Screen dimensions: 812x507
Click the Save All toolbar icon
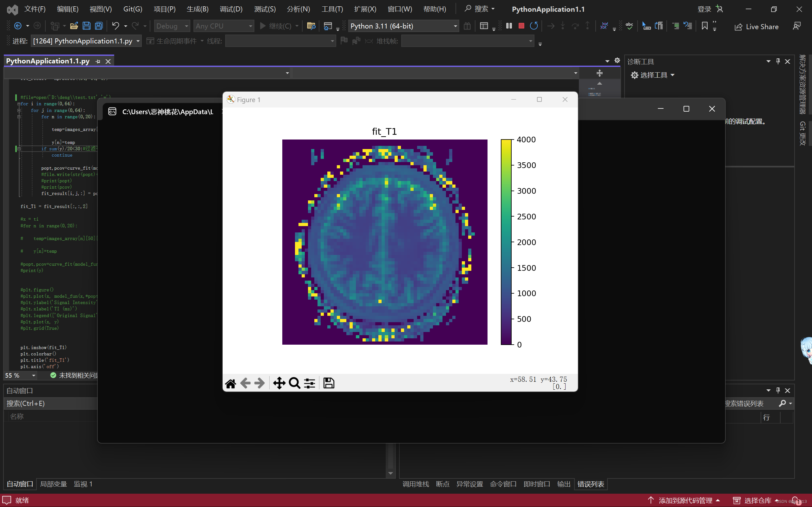99,26
